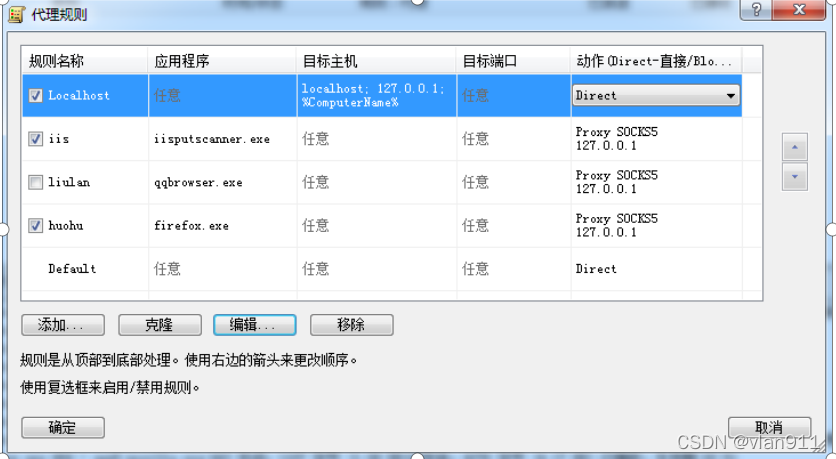The height and width of the screenshot is (459, 836).
Task: Confirm with the 确定 button
Action: click(63, 428)
